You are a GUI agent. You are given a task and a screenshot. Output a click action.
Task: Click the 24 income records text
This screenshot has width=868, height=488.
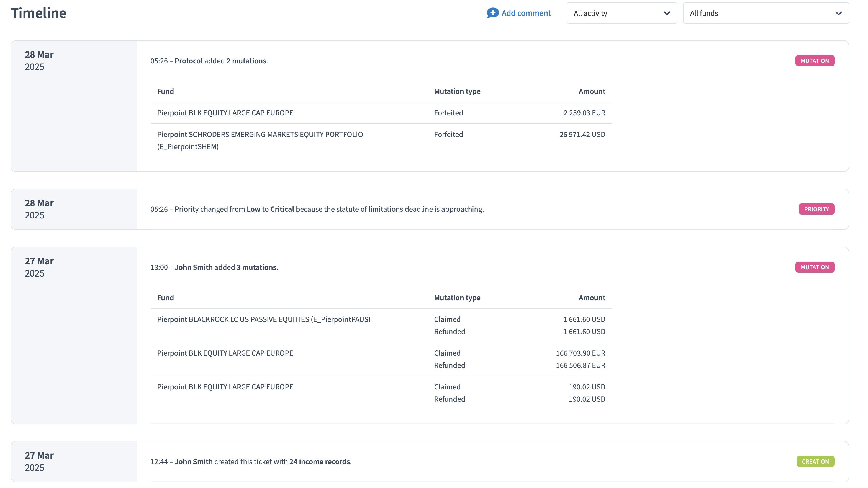tap(319, 461)
